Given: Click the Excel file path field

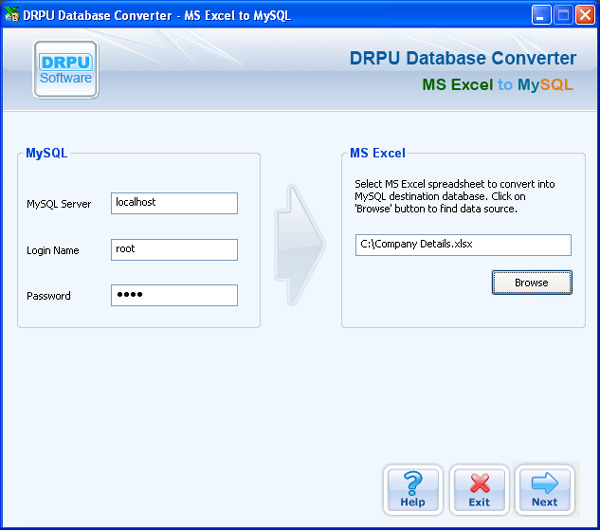Looking at the screenshot, I should pyautogui.click(x=463, y=245).
